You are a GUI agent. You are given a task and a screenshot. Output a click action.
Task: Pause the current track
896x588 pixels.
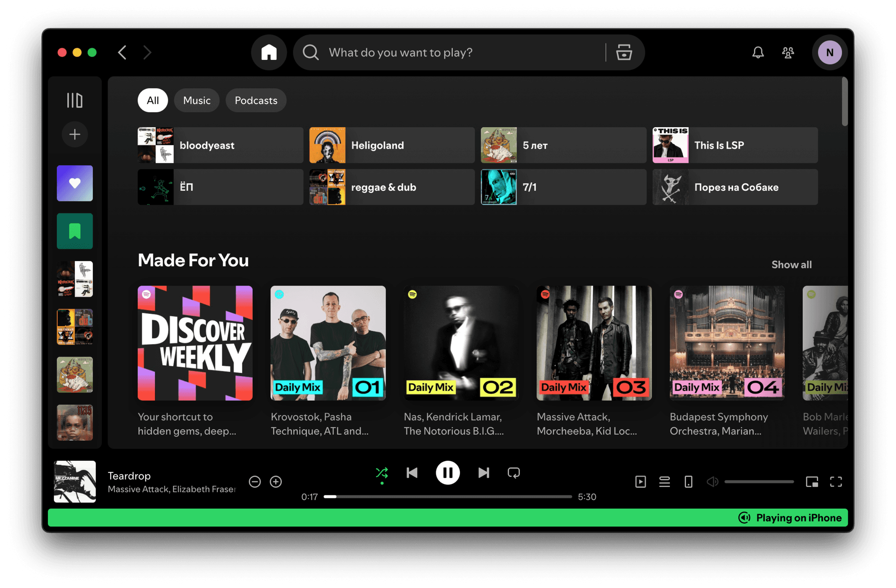pyautogui.click(x=448, y=473)
